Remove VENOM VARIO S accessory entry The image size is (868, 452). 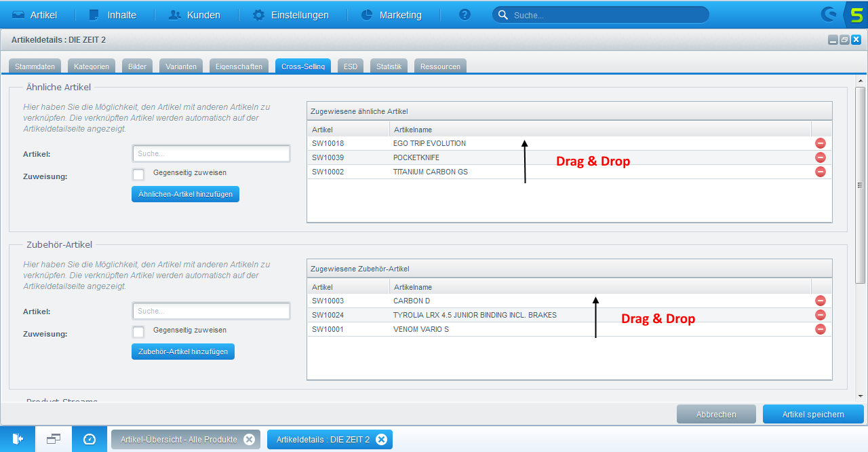point(820,329)
